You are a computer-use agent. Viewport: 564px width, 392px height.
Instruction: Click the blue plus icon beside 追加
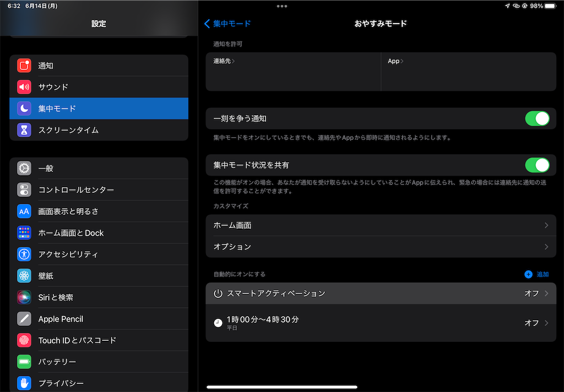[x=528, y=274]
